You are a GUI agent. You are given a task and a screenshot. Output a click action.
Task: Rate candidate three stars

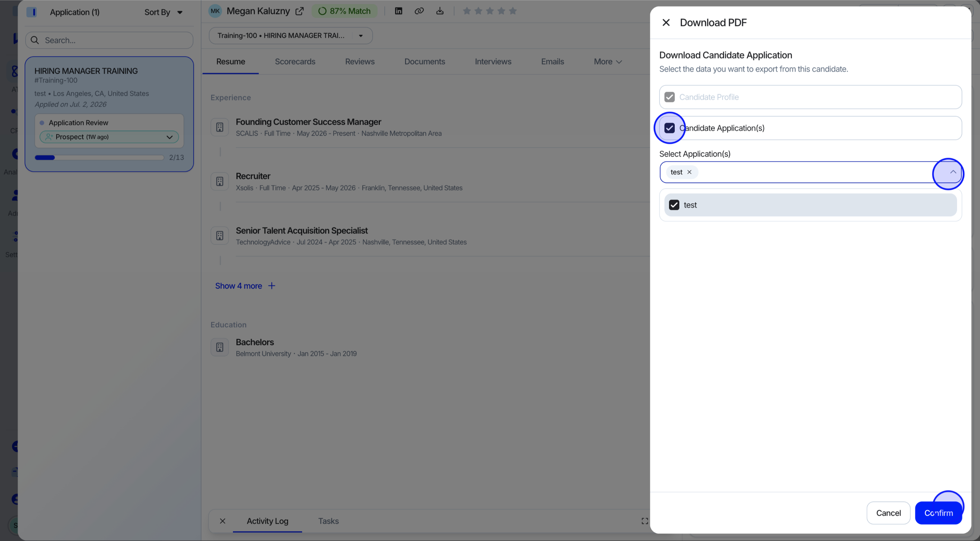click(x=490, y=11)
